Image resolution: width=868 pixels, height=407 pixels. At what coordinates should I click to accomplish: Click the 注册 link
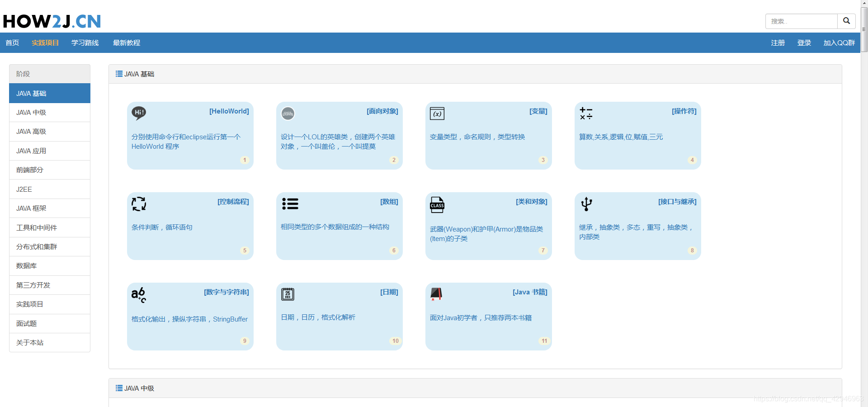coord(778,43)
